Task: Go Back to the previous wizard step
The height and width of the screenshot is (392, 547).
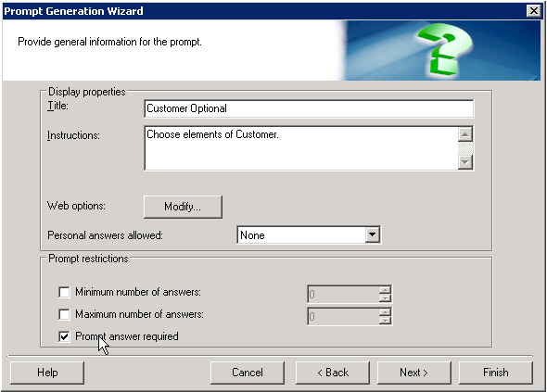Action: (x=333, y=373)
